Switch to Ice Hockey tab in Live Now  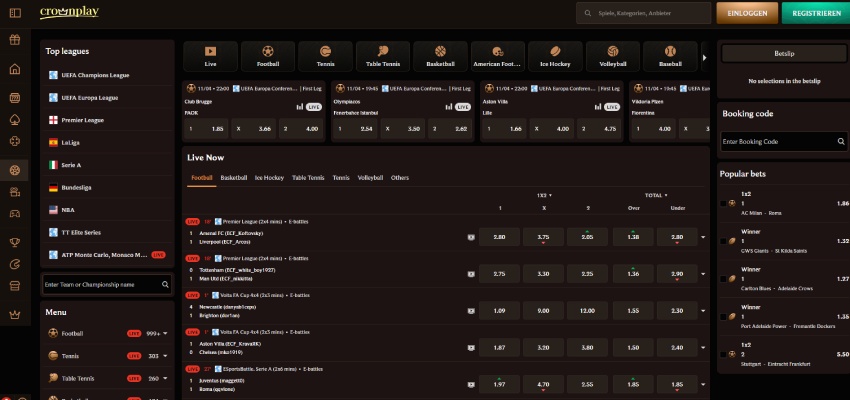(269, 178)
